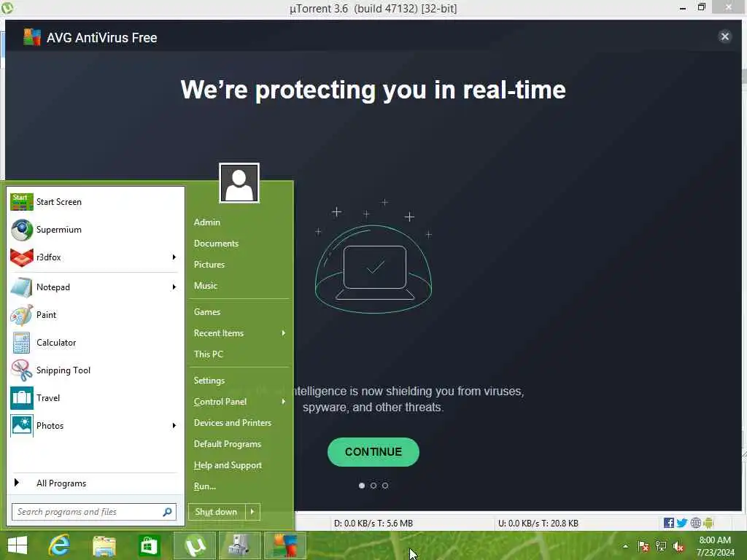Image resolution: width=747 pixels, height=560 pixels.
Task: Click the muted volume tray icon
Action: (678, 545)
